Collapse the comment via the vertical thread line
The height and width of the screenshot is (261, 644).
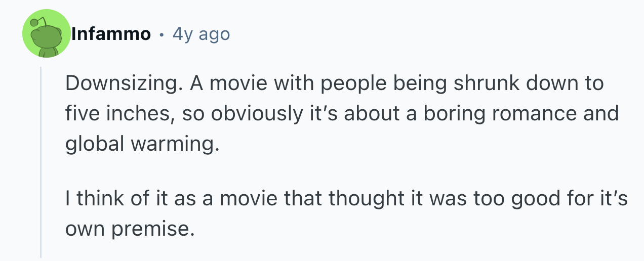point(41,162)
